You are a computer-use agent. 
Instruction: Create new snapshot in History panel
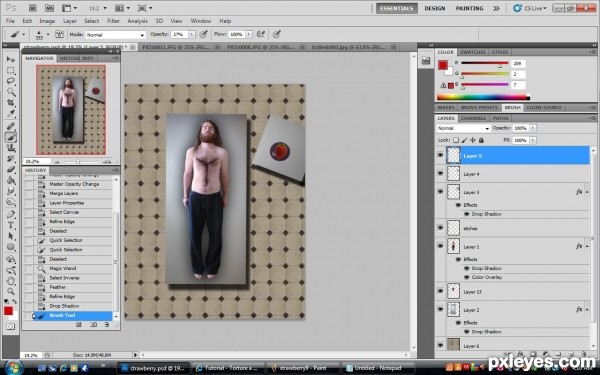(x=93, y=324)
